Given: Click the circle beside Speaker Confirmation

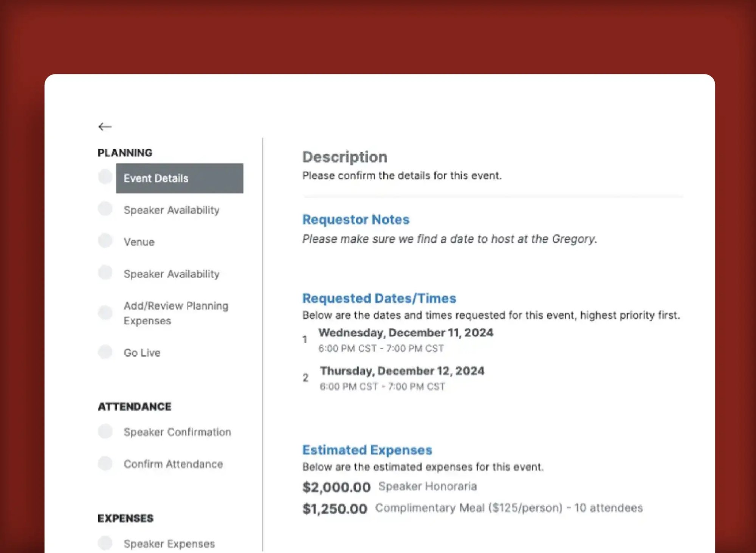Looking at the screenshot, I should point(105,431).
